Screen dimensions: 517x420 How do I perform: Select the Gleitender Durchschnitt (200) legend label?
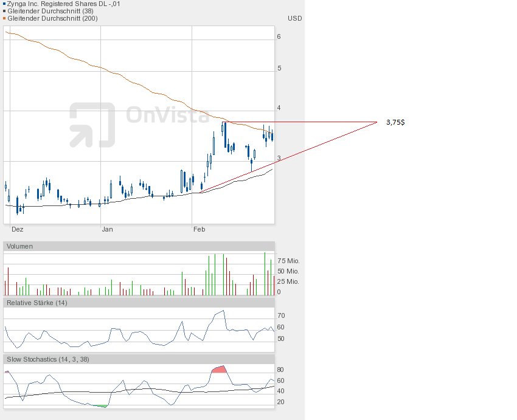(52, 18)
